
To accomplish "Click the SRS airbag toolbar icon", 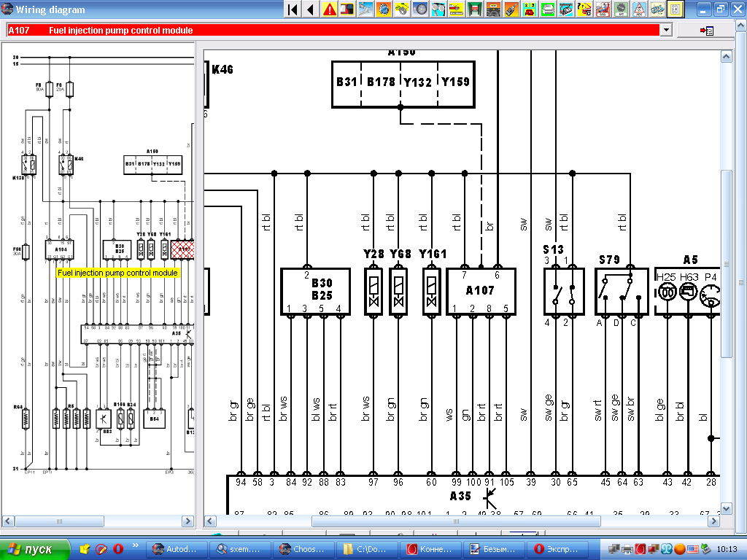I will click(x=602, y=9).
